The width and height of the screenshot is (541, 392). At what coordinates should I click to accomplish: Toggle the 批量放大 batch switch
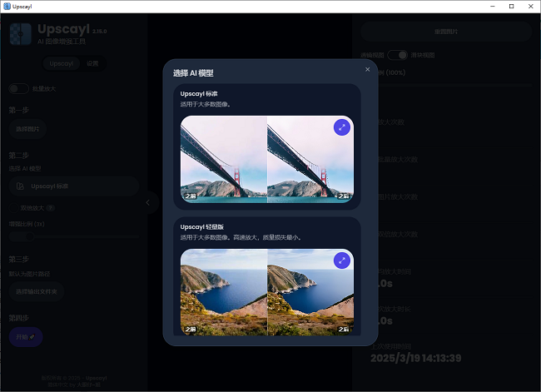[x=18, y=89]
